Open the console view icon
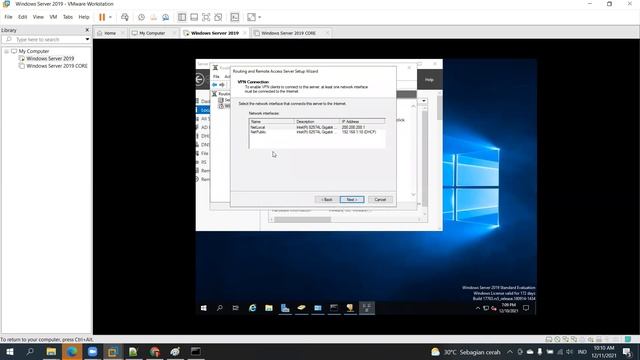This screenshot has width=640, height=360. pos(235,17)
